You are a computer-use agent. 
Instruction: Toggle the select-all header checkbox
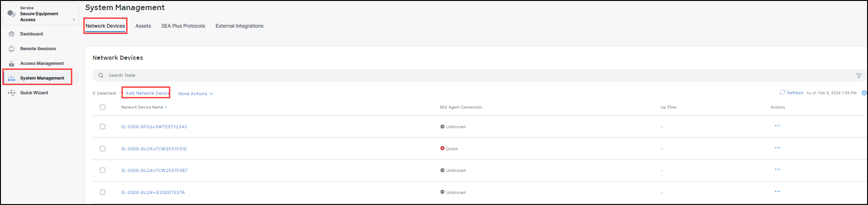[103, 107]
